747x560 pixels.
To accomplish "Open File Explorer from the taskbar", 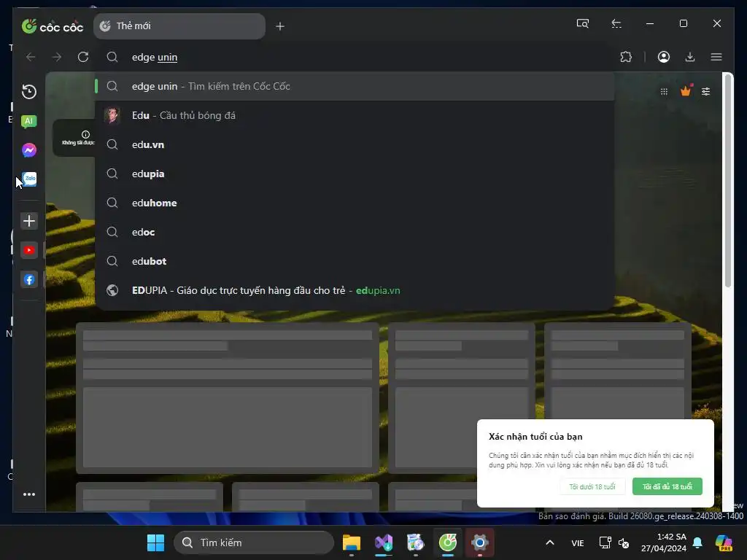I will [352, 542].
